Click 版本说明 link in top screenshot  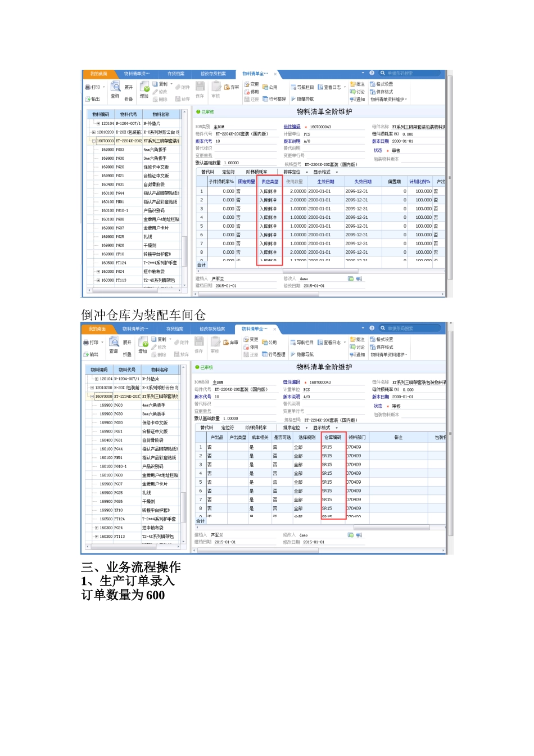[x=292, y=142]
